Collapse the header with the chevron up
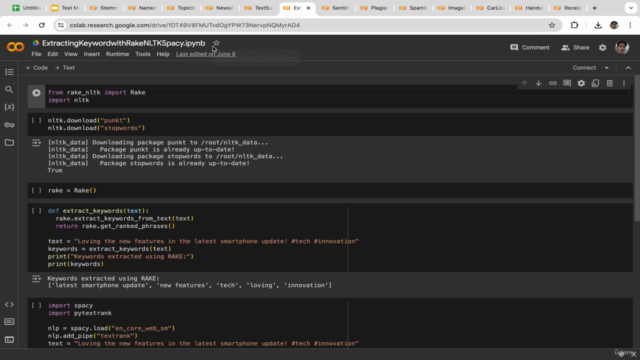This screenshot has height=360, width=640. tap(628, 68)
